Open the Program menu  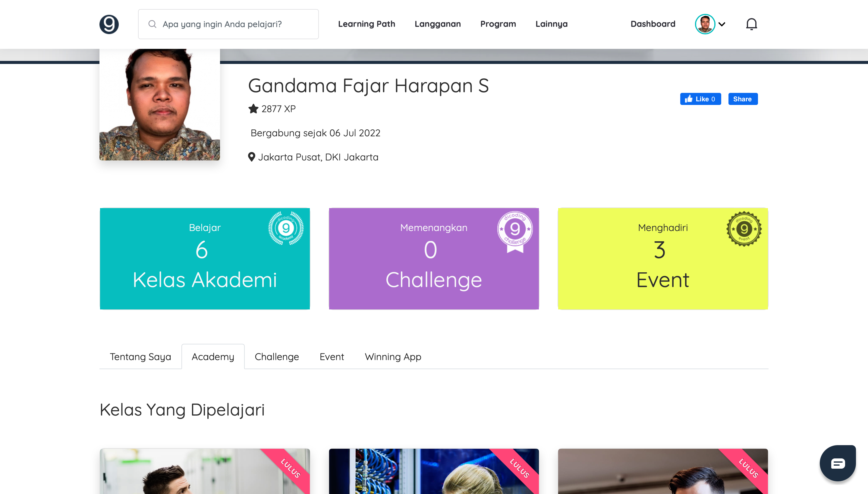(498, 24)
